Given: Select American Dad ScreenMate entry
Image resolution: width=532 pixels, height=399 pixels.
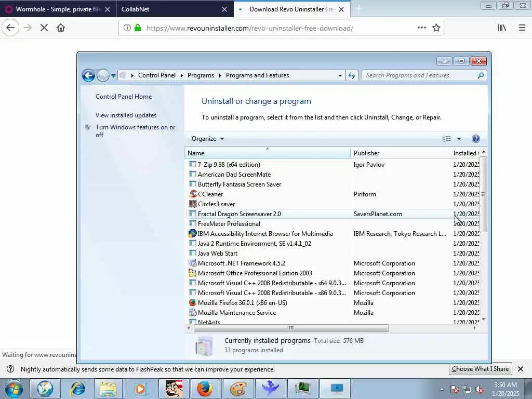Looking at the screenshot, I should click(x=234, y=175).
